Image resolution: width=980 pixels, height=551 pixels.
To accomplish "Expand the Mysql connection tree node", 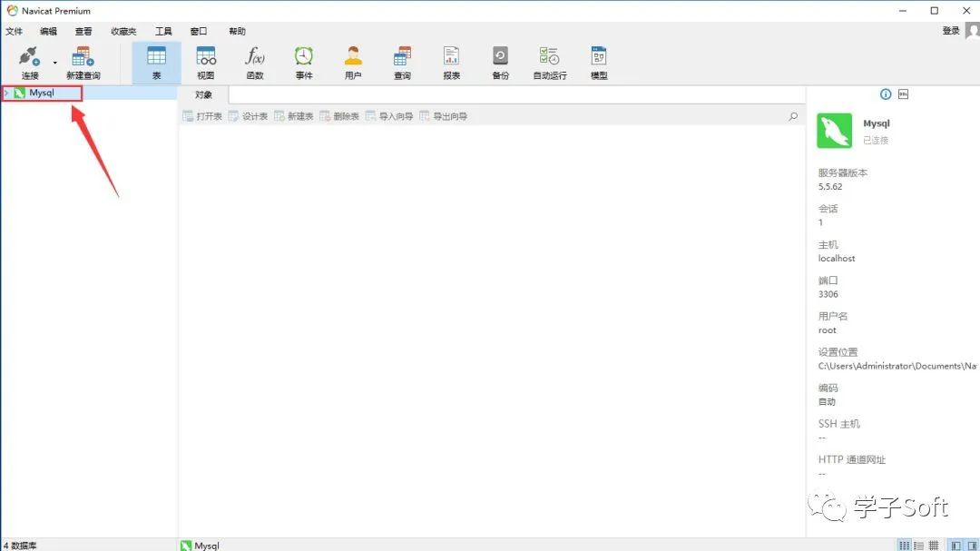I will point(6,93).
